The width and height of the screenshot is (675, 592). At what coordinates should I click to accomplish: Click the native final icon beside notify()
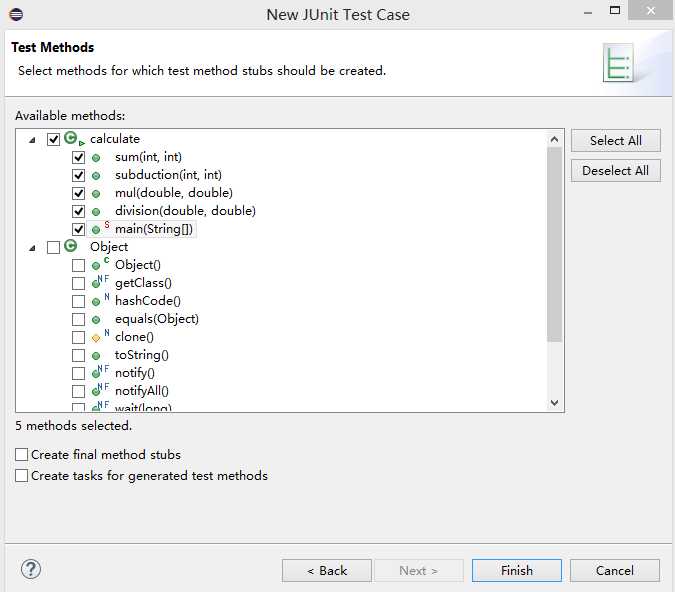click(100, 372)
